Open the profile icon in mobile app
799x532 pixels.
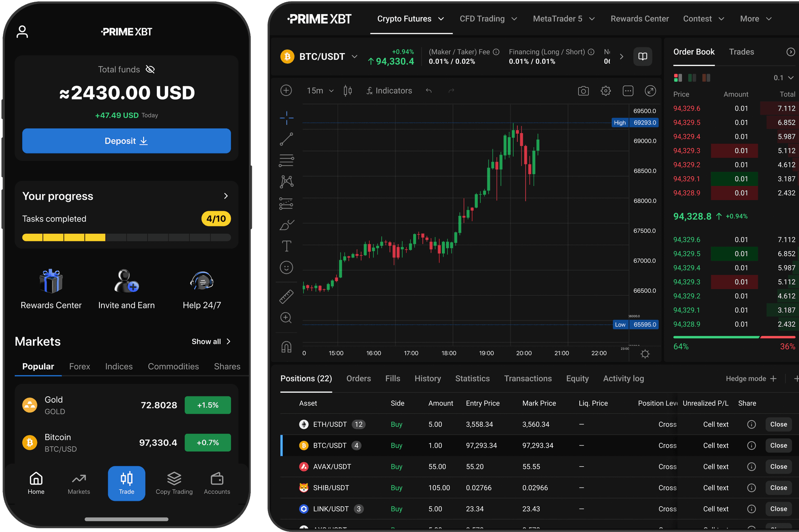pos(22,32)
